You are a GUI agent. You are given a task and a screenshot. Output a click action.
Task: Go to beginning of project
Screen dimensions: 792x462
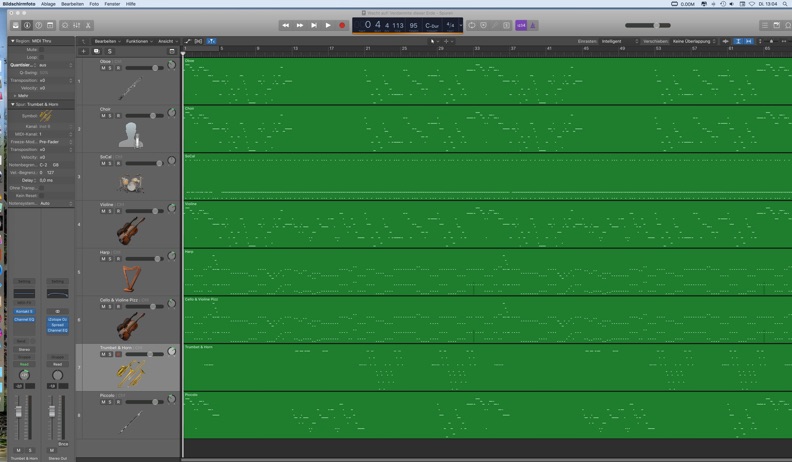(x=314, y=25)
